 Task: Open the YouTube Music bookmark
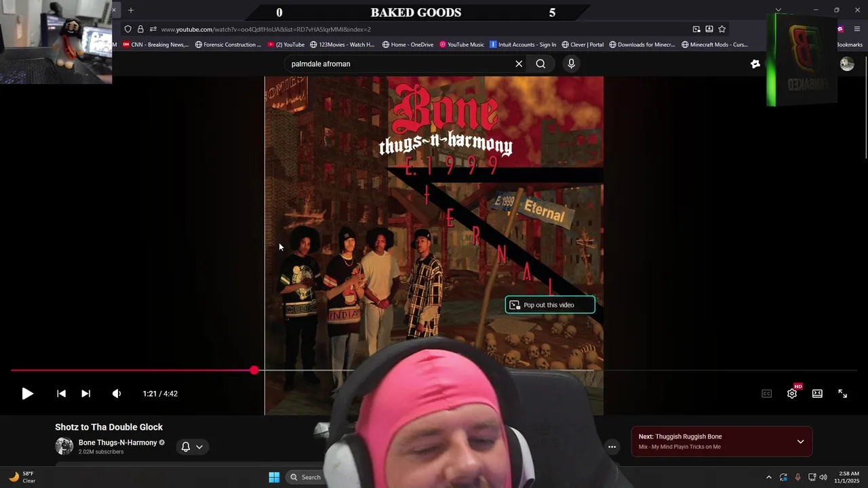[462, 45]
